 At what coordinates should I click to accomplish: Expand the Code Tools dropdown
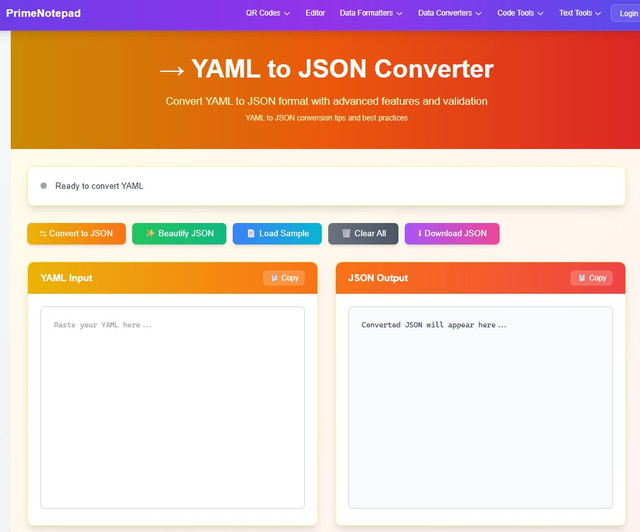coord(520,13)
